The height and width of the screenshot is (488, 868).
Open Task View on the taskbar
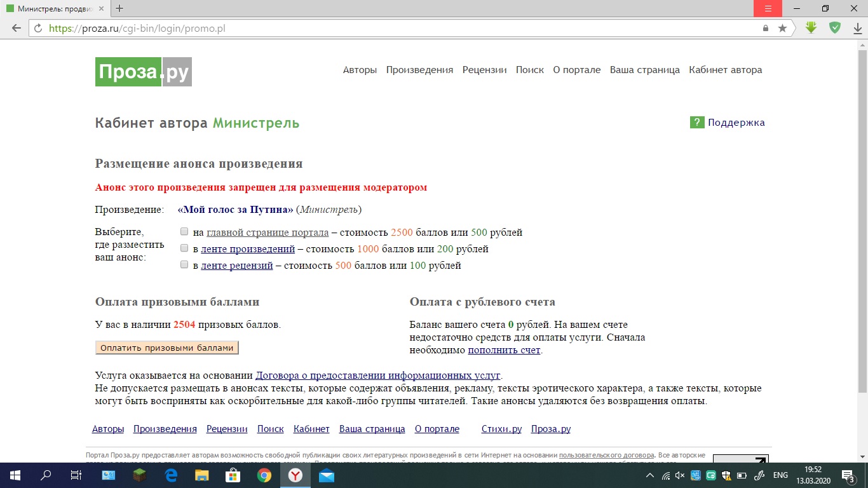76,475
